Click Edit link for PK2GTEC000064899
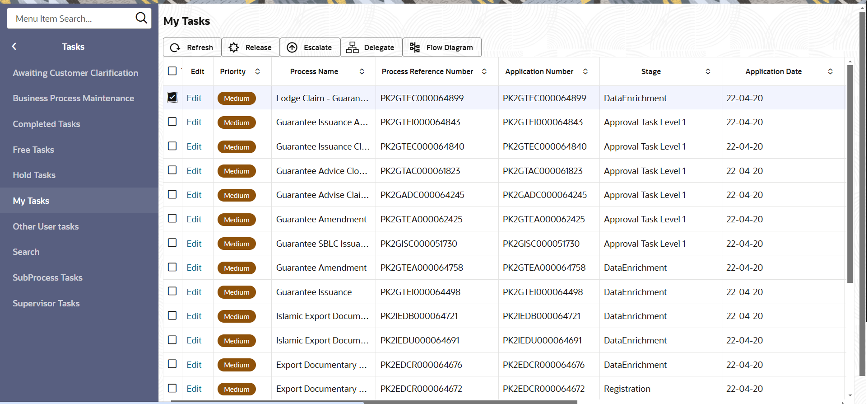This screenshot has width=868, height=404. pos(194,98)
